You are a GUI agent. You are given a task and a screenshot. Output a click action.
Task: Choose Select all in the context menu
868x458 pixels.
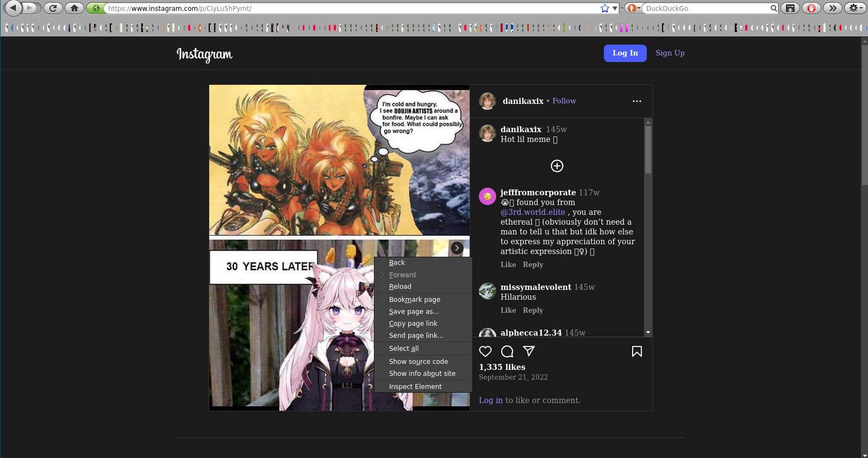coord(423,349)
